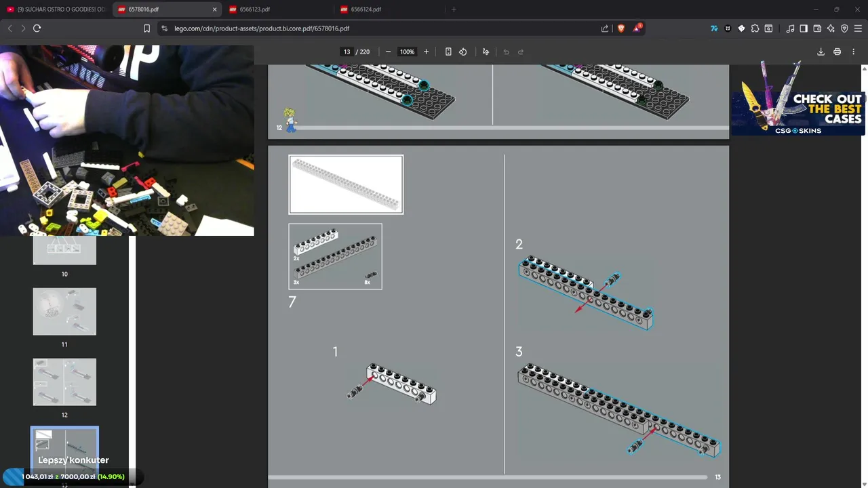Open the Extensions puzzle-piece menu
The height and width of the screenshot is (488, 868).
755,28
